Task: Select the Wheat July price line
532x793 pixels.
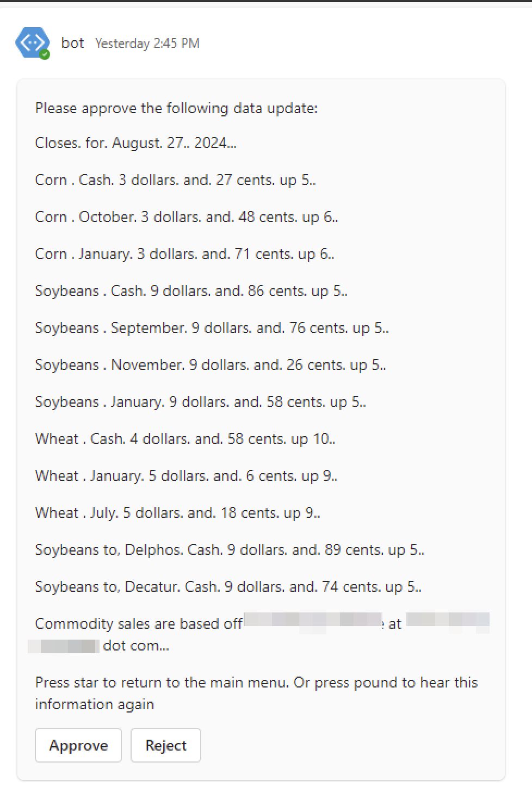Action: tap(177, 513)
